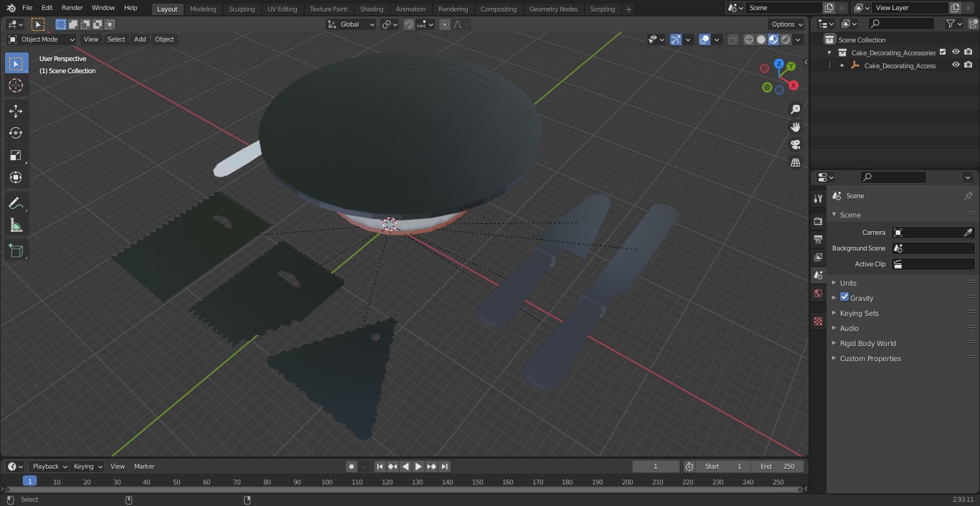
Task: Play the animation forward
Action: 418,467
